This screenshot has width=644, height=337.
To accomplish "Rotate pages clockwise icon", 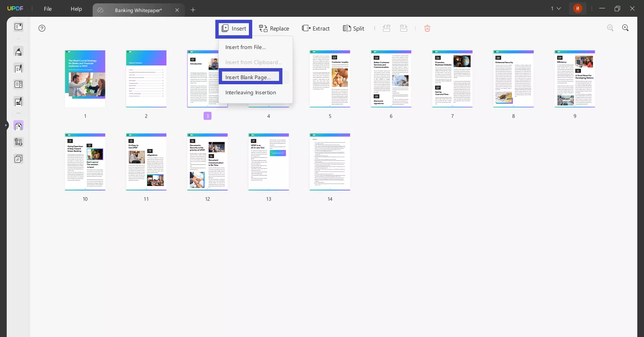I will coord(404,28).
